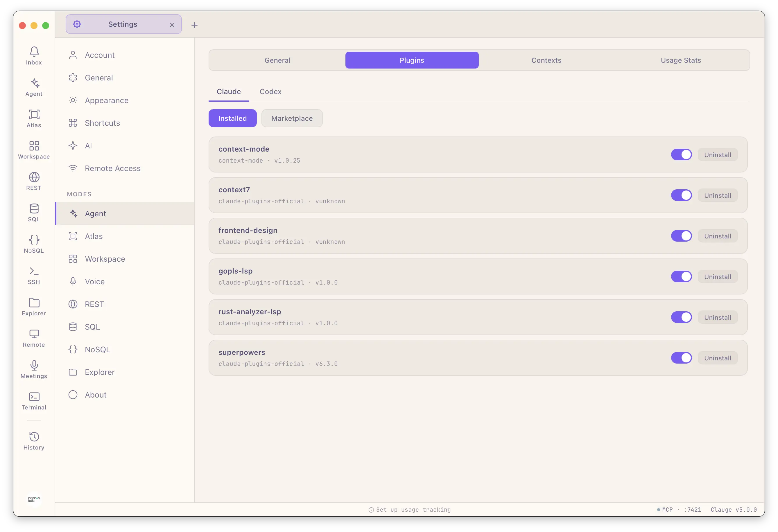Click the Inspiron Labs logo avatar
Image resolution: width=778 pixels, height=532 pixels.
point(34,499)
